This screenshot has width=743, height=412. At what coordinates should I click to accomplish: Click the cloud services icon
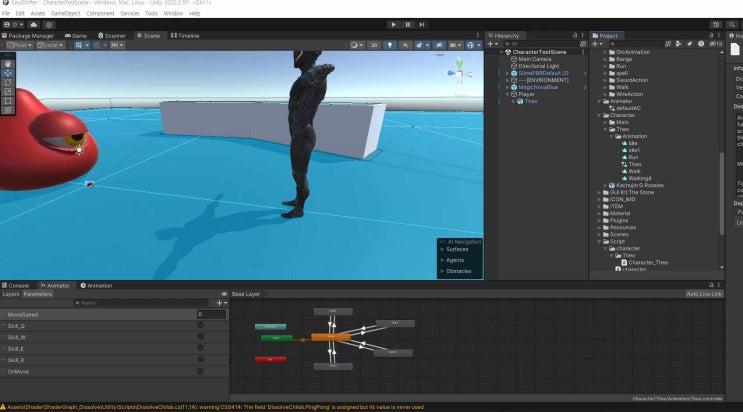(x=34, y=24)
